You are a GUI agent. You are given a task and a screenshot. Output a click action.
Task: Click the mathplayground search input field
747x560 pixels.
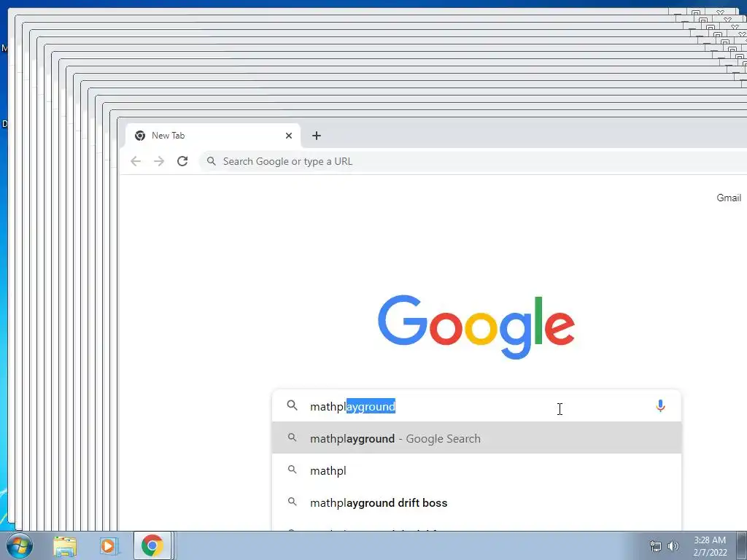[x=476, y=406]
